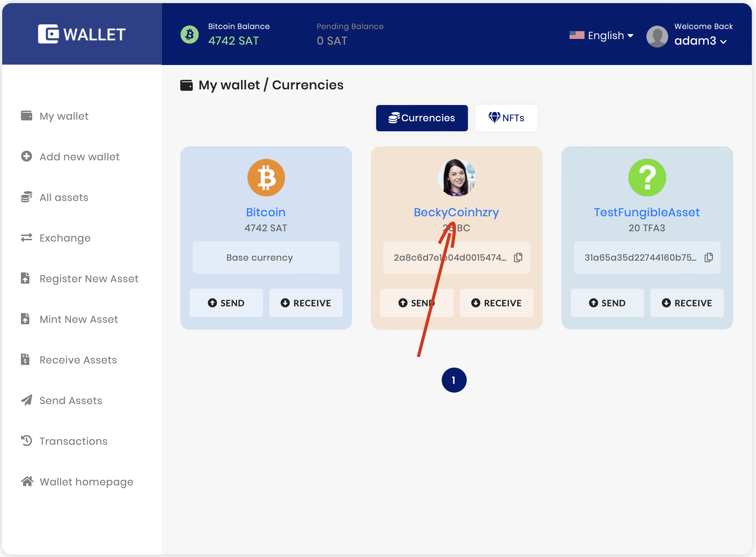
Task: Click the Bitcoin logo in header
Action: point(190,34)
